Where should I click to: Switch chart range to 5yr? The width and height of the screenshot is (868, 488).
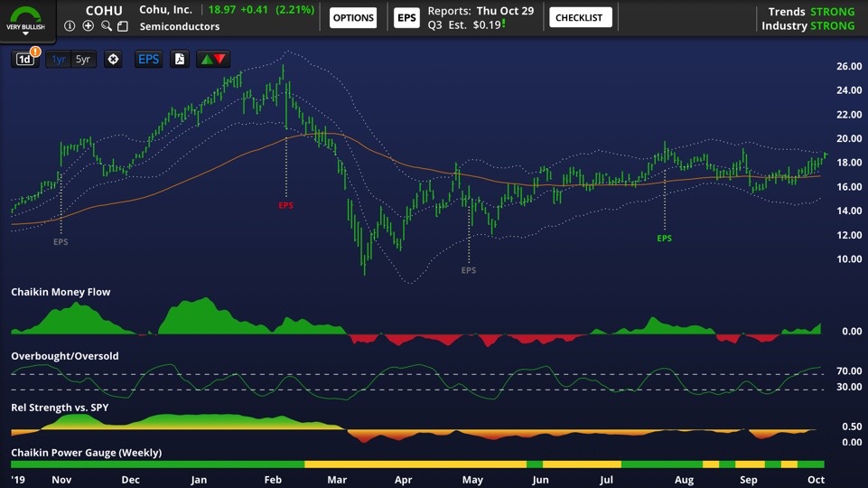pos(83,60)
